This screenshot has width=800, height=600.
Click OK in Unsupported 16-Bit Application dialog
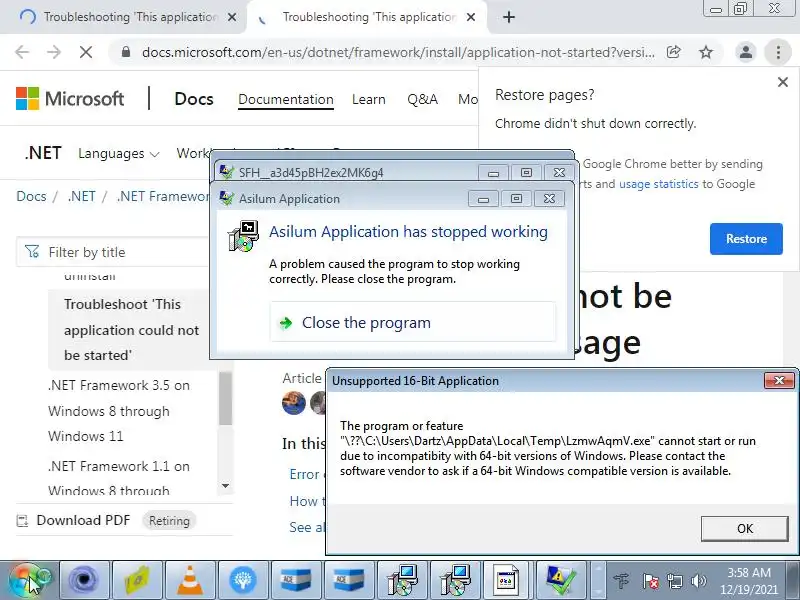tap(744, 529)
